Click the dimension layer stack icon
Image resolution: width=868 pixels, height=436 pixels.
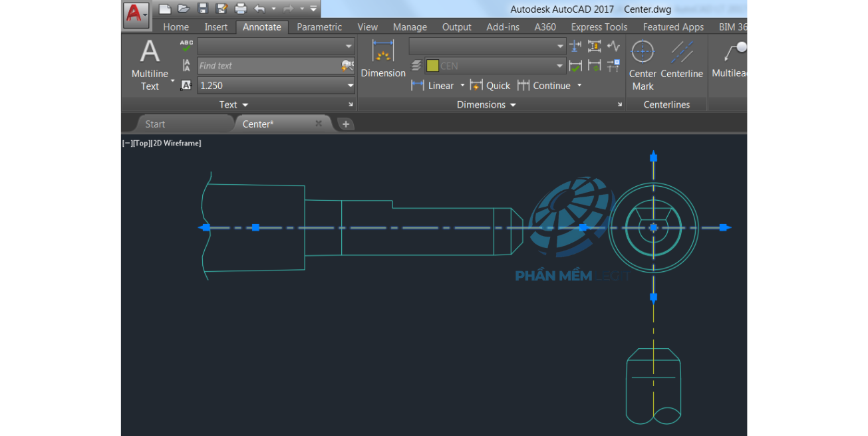416,65
